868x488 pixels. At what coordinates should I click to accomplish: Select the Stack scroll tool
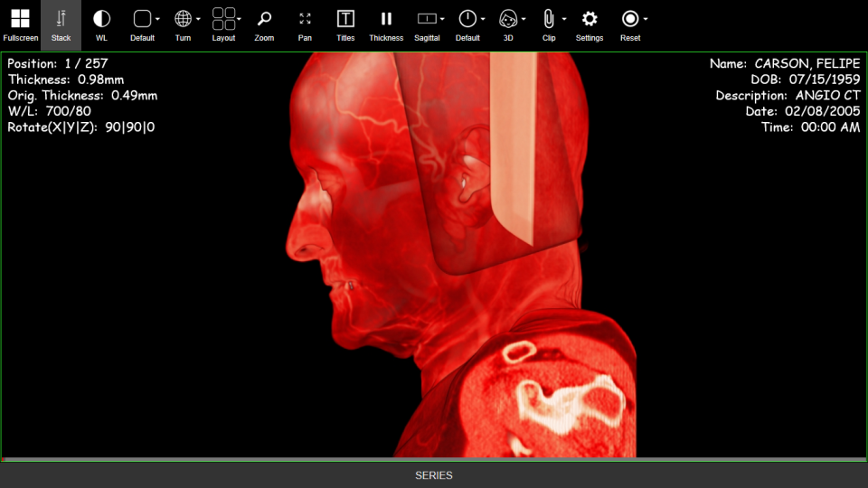61,25
